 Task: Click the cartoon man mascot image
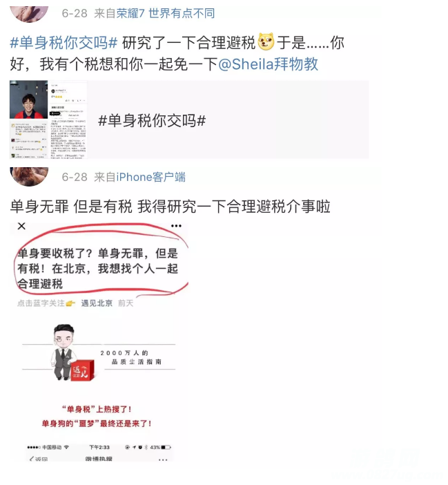[64, 352]
